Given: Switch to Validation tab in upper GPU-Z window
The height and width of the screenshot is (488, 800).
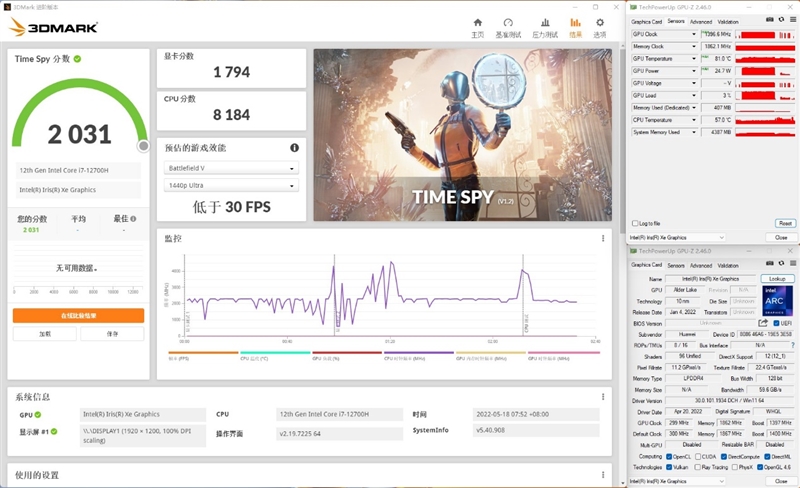Looking at the screenshot, I should point(728,21).
